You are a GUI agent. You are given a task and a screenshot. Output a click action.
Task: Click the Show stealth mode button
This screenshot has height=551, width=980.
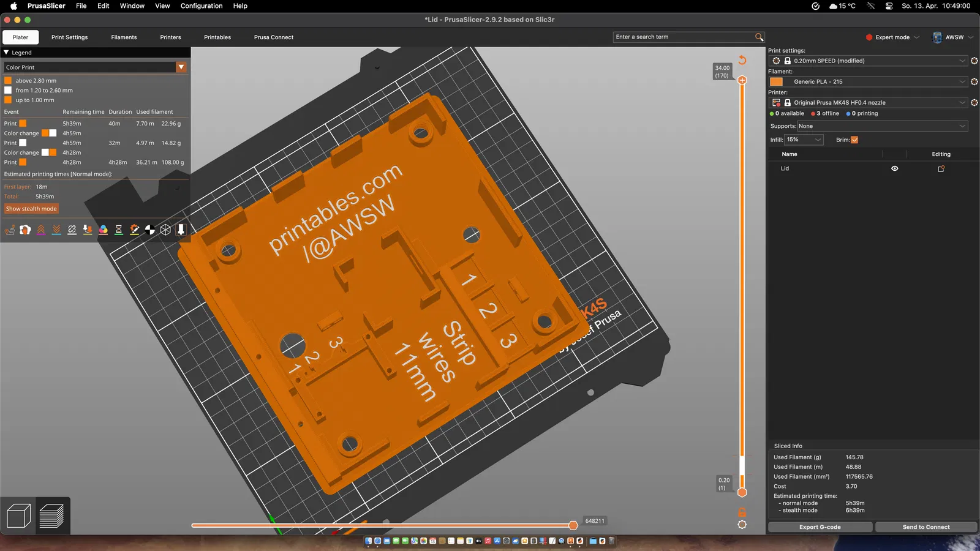pyautogui.click(x=31, y=209)
